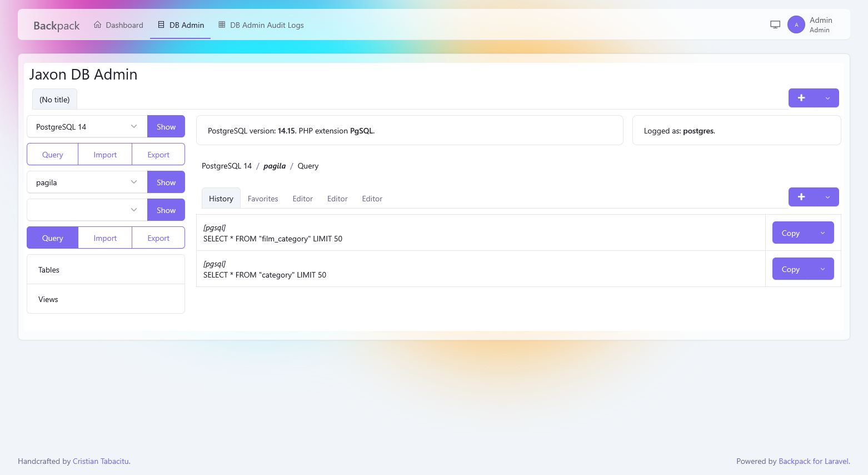Click the plus icon beside the (No title) tab
Viewport: 868px width, 475px height.
801,98
